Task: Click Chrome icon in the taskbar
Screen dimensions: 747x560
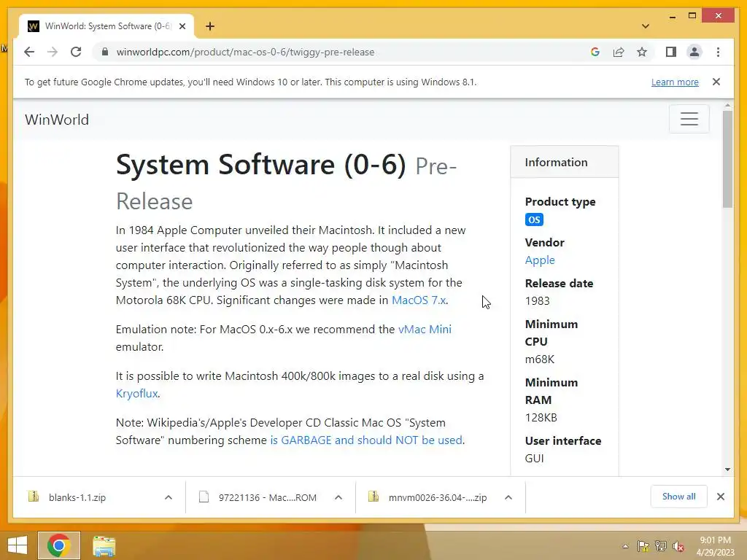Action: click(x=59, y=545)
